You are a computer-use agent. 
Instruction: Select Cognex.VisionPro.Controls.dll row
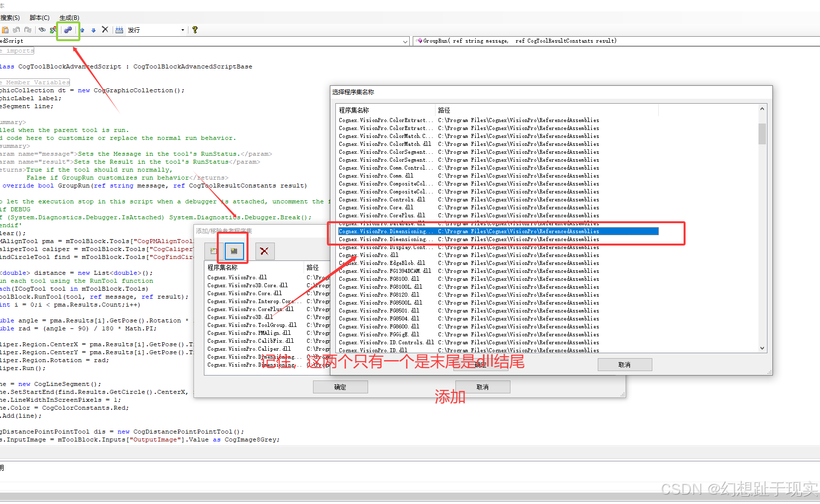pyautogui.click(x=498, y=199)
